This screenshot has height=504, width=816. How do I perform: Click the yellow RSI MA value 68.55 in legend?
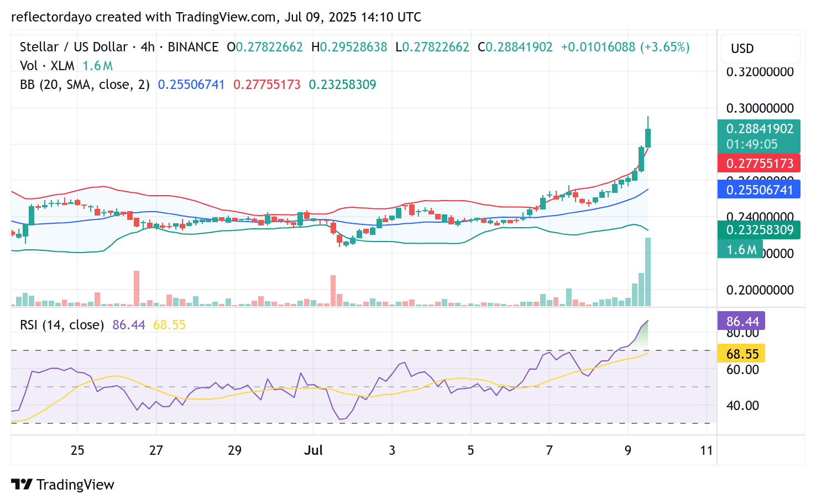[x=169, y=325]
